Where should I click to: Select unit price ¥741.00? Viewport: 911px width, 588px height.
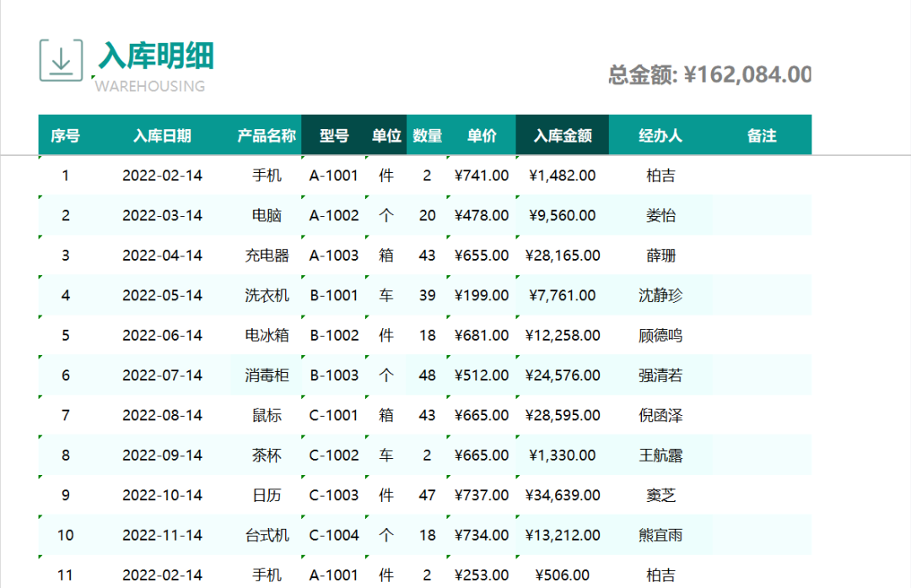point(482,175)
